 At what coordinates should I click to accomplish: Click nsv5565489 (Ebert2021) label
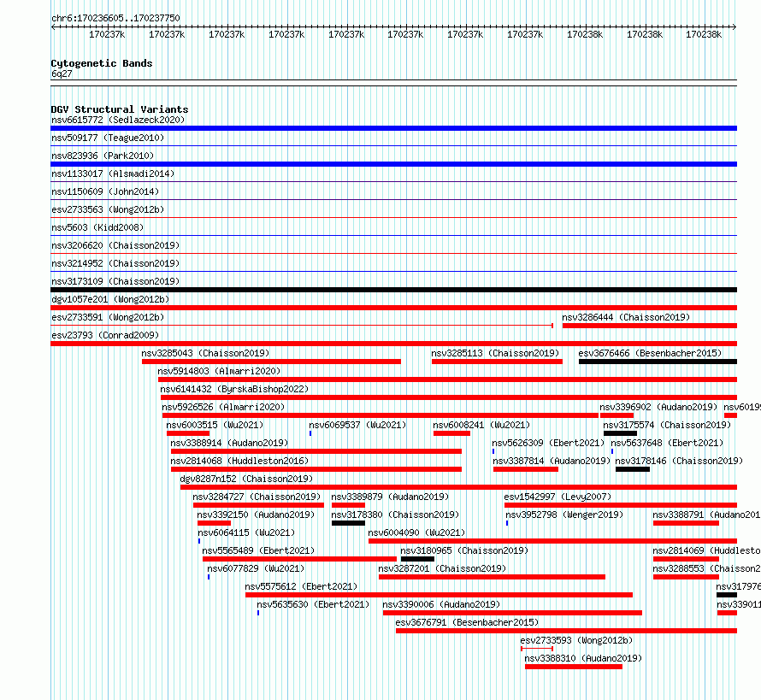tap(258, 550)
